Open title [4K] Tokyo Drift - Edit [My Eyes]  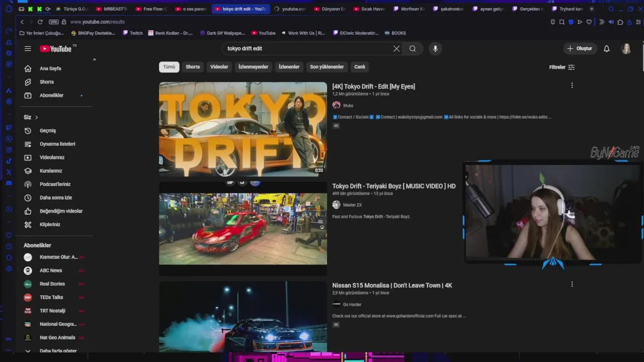[374, 86]
